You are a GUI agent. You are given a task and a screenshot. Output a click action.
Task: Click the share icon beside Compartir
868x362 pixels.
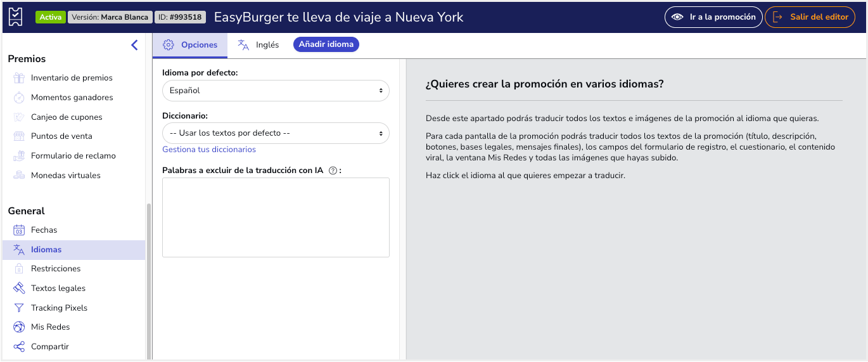(x=19, y=347)
